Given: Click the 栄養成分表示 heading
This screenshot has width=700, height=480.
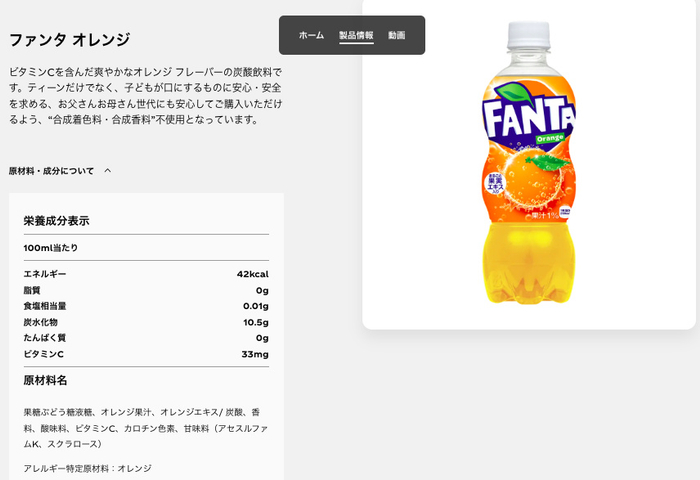Looking at the screenshot, I should (56, 221).
